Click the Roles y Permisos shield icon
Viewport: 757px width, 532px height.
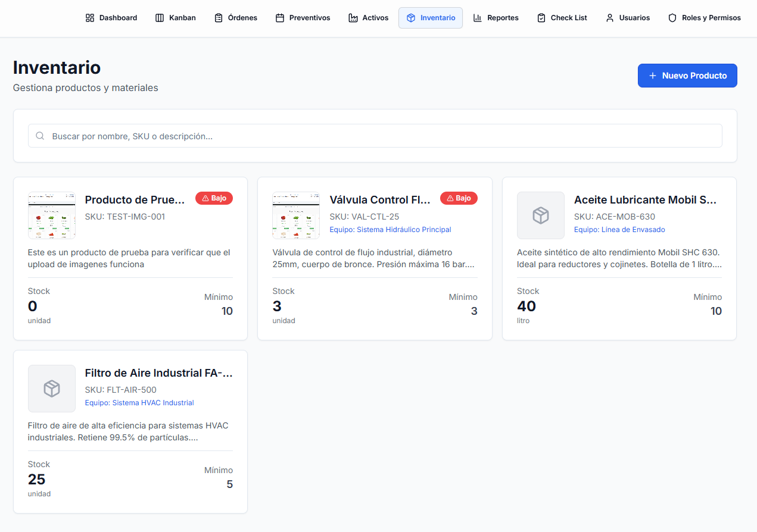coord(673,18)
